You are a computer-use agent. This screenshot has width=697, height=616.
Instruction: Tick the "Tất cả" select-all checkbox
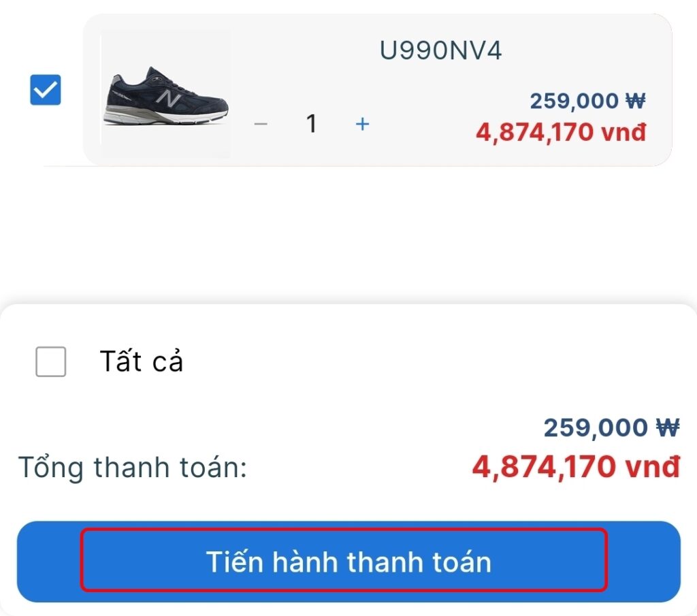tap(51, 361)
